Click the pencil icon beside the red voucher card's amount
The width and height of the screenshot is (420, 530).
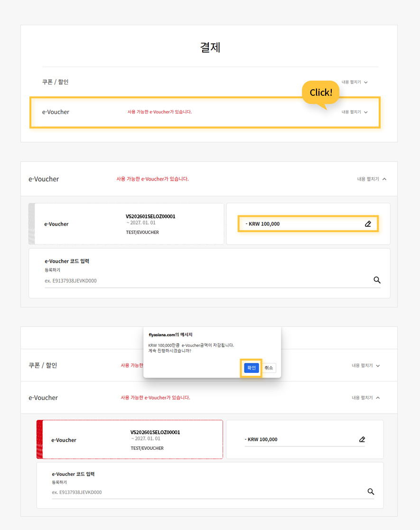click(x=362, y=439)
